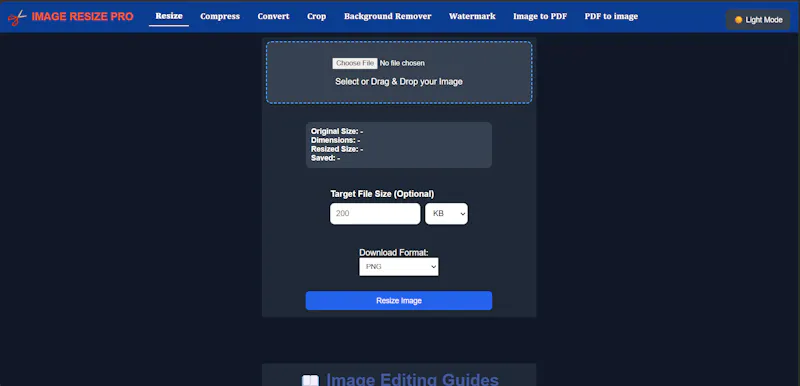This screenshot has width=800, height=386.
Task: Open the KB unit dropdown
Action: 446,214
